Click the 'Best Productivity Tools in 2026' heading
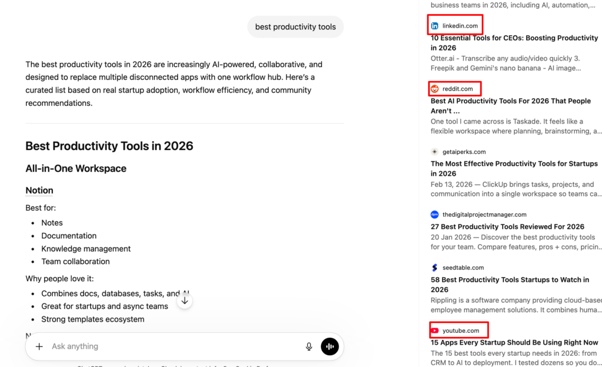The image size is (602, 367). pyautogui.click(x=109, y=146)
